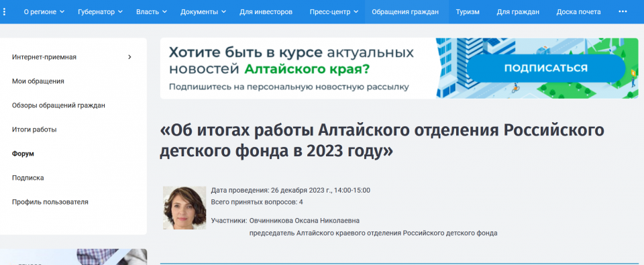Image resolution: width=644 pixels, height=265 pixels.
Task: Click the 'Всего принятых вопросов: 4' text
Action: click(x=257, y=202)
